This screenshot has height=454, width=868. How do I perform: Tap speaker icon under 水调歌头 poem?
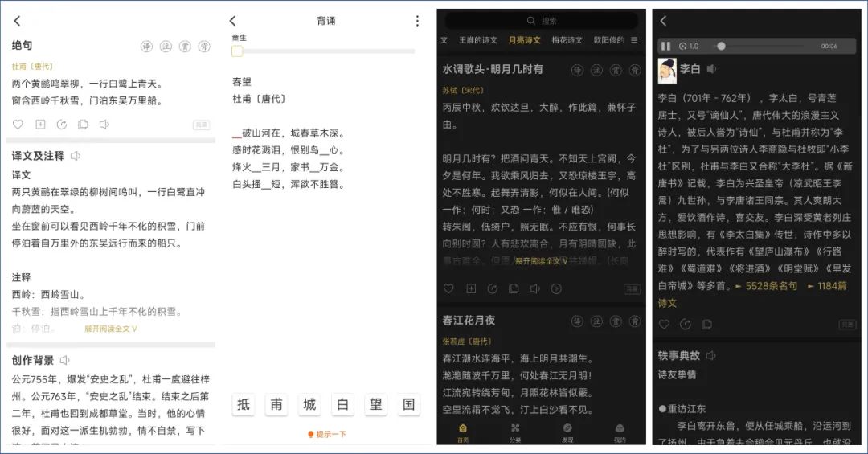[x=534, y=288]
